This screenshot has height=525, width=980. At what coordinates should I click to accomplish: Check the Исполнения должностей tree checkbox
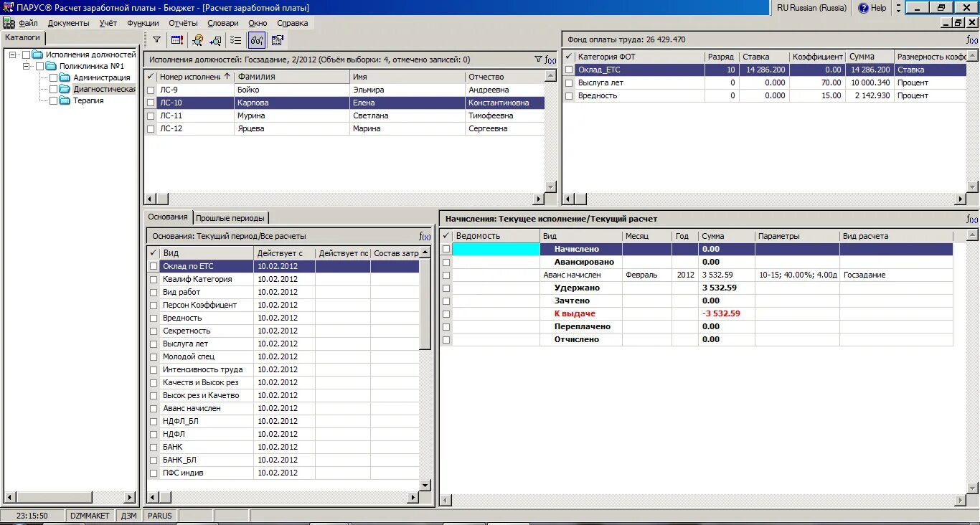tap(27, 55)
